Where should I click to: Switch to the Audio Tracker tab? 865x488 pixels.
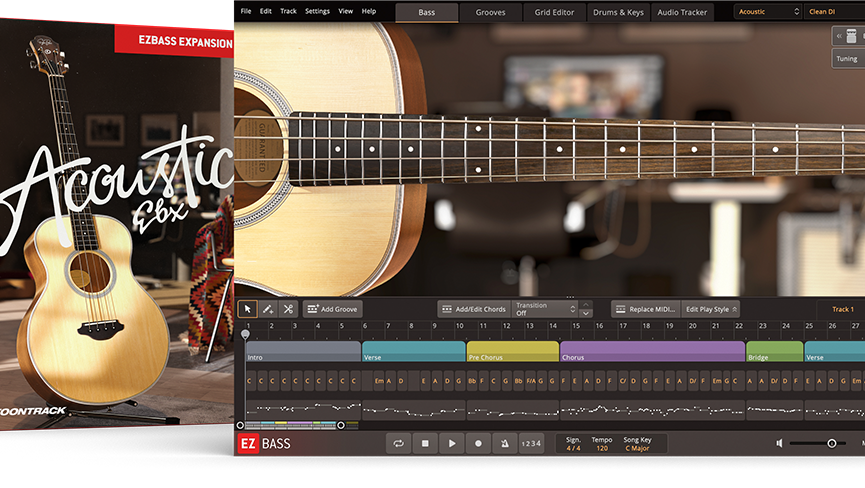tap(682, 12)
